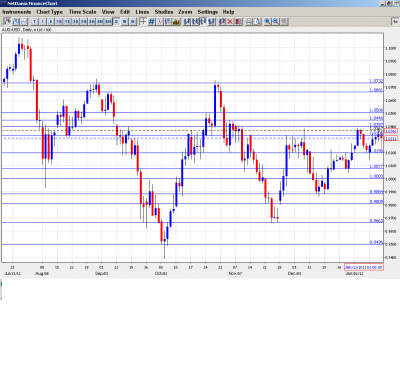Image resolution: width=400 pixels, height=371 pixels.
Task: Open studies via green-red bars icon
Action: click(176, 22)
